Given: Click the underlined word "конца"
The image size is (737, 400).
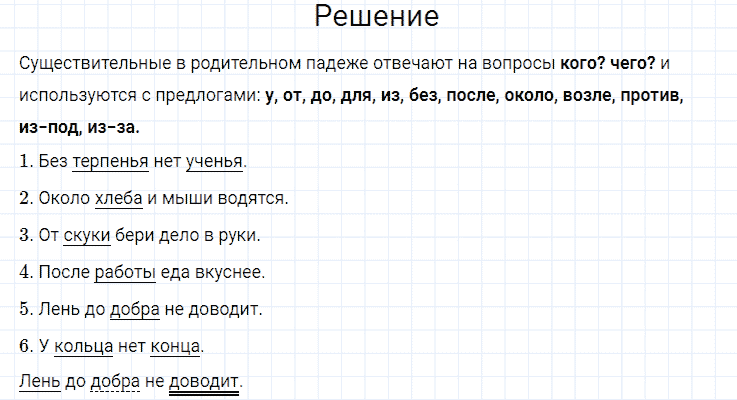Looking at the screenshot, I should tap(175, 346).
